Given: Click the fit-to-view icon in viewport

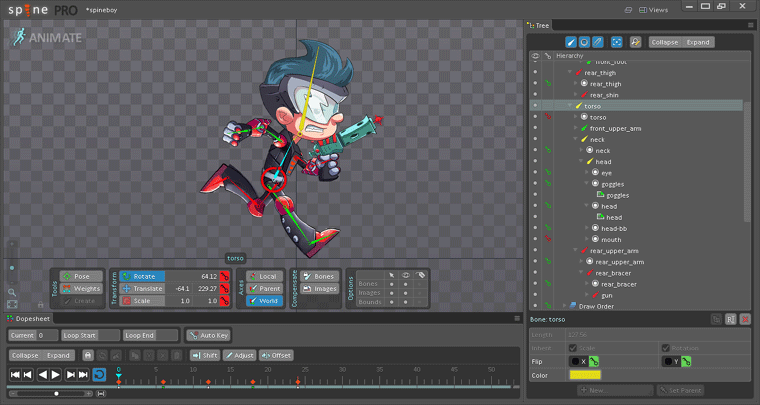Looking at the screenshot, I should click(x=12, y=304).
